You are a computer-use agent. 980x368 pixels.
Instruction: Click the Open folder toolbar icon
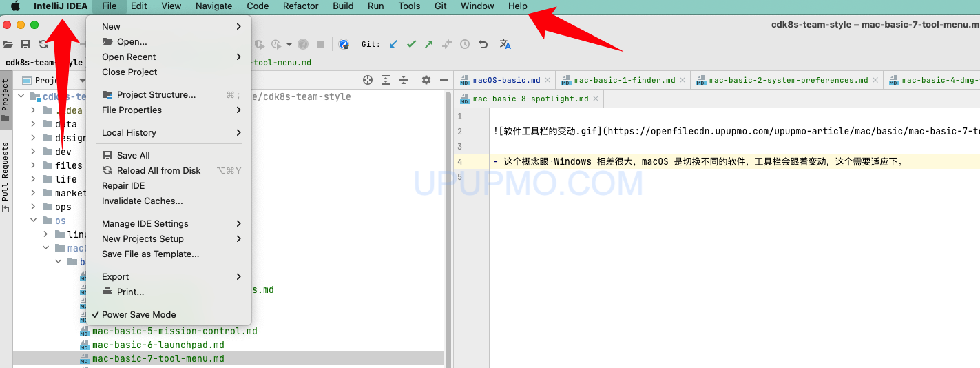[x=8, y=44]
